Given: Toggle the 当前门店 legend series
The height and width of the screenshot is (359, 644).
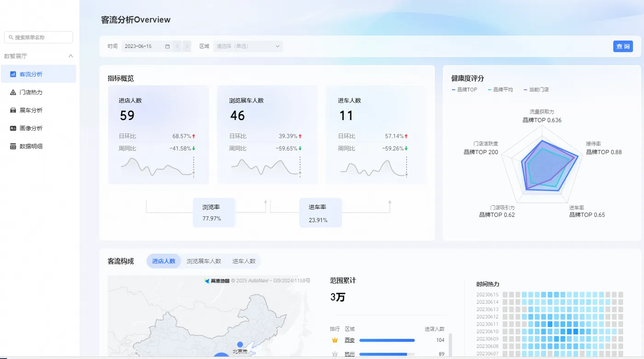Looking at the screenshot, I should [x=536, y=90].
